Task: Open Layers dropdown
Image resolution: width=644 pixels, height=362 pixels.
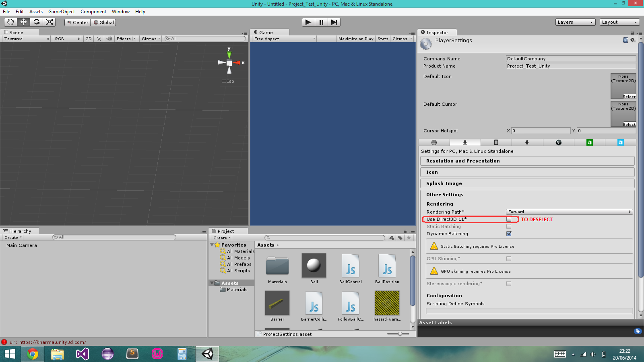Action: pos(575,22)
